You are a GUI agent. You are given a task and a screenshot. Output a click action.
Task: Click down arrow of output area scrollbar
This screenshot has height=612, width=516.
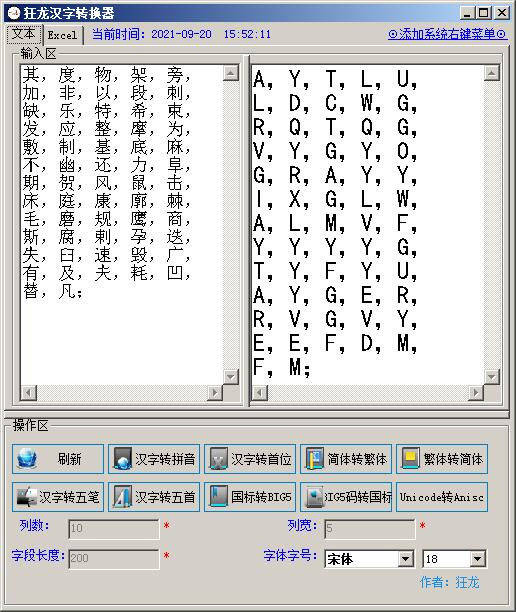tap(491, 377)
